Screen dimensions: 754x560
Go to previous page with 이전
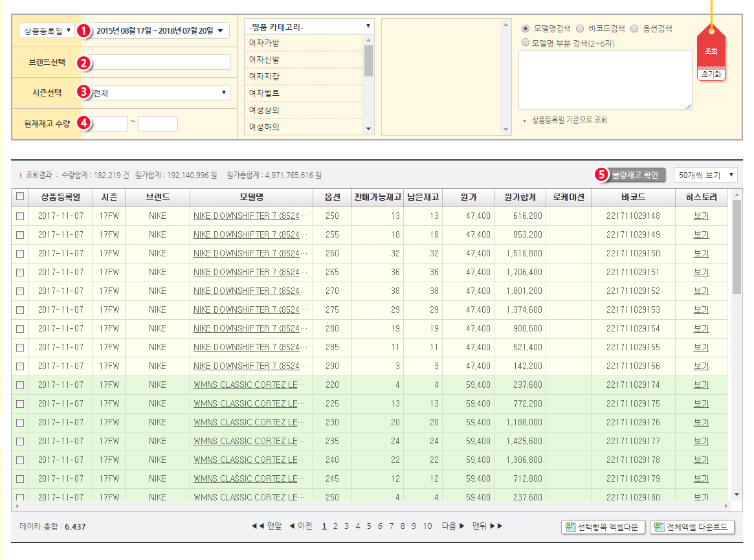300,526
